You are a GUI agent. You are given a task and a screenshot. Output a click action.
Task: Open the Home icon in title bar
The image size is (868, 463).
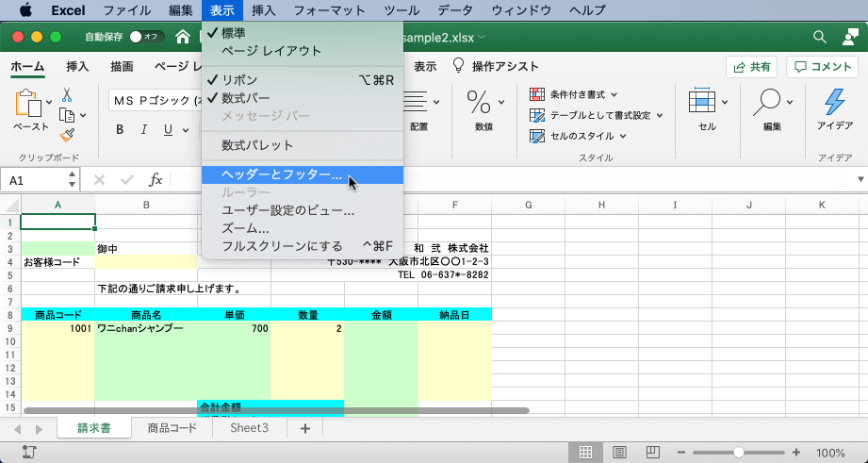point(183,37)
